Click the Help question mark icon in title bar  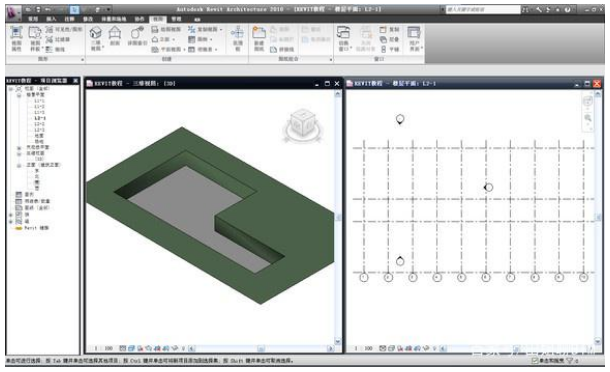click(568, 9)
